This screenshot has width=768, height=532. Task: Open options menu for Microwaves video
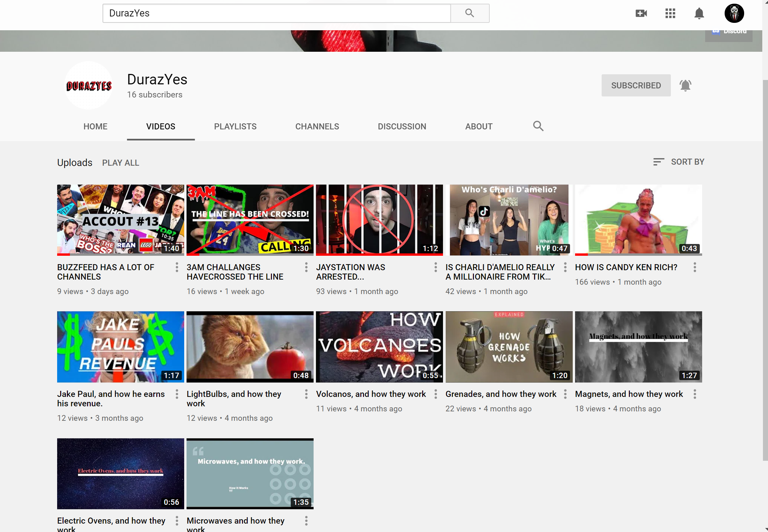tap(306, 521)
